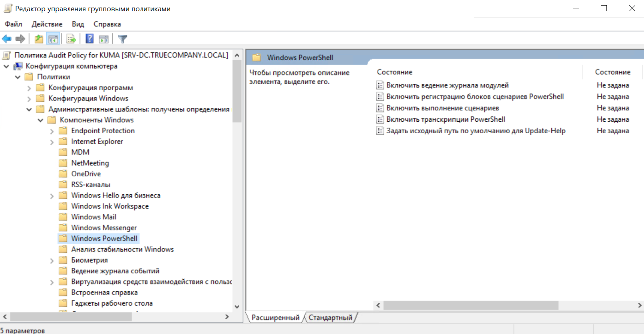Image resolution: width=644 pixels, height=334 pixels.
Task: Click the blue Back arrow in toolbar
Action: point(7,39)
